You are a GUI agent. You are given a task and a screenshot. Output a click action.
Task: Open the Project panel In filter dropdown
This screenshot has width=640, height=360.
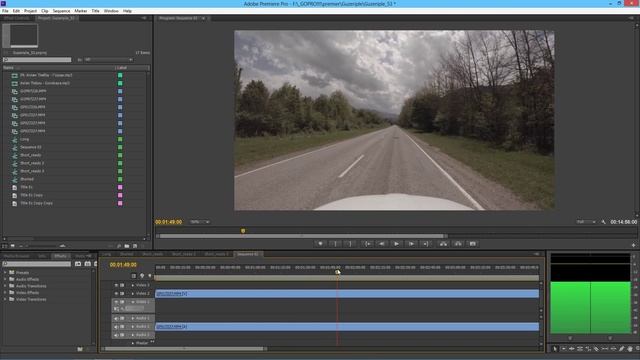(109, 60)
